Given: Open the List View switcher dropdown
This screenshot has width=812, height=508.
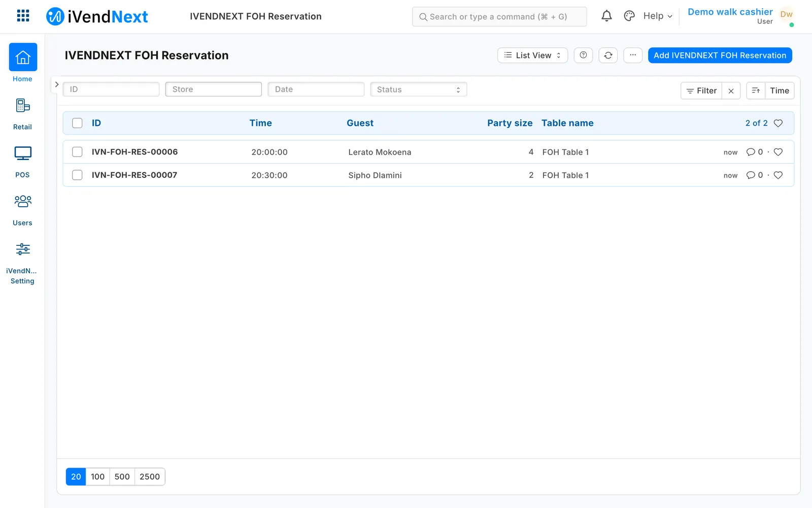Looking at the screenshot, I should (532, 55).
